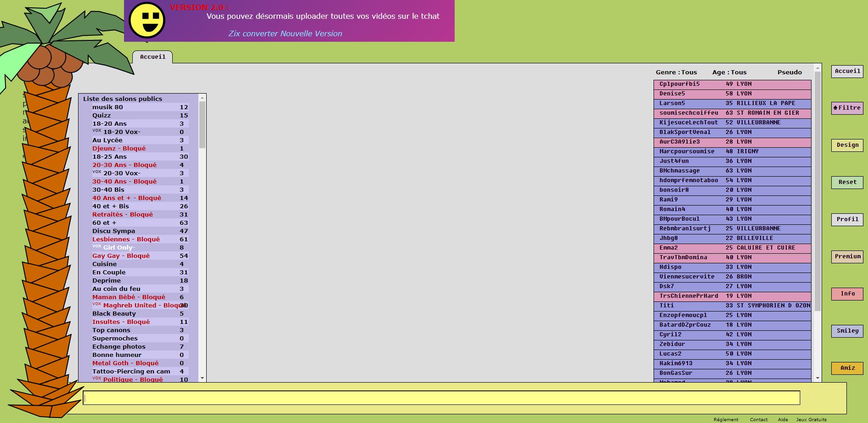Screen dimensions: 868x423
Task: Open the Age filter dropdown
Action: point(729,72)
